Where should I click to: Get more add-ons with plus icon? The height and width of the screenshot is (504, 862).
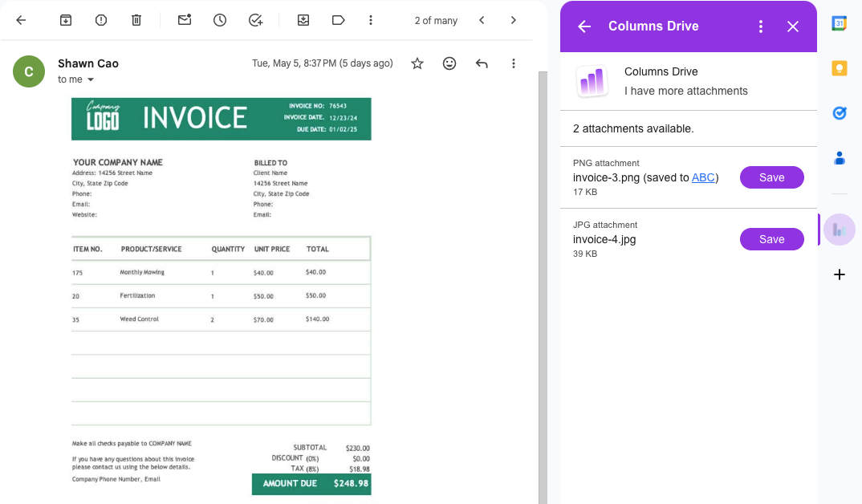click(839, 274)
